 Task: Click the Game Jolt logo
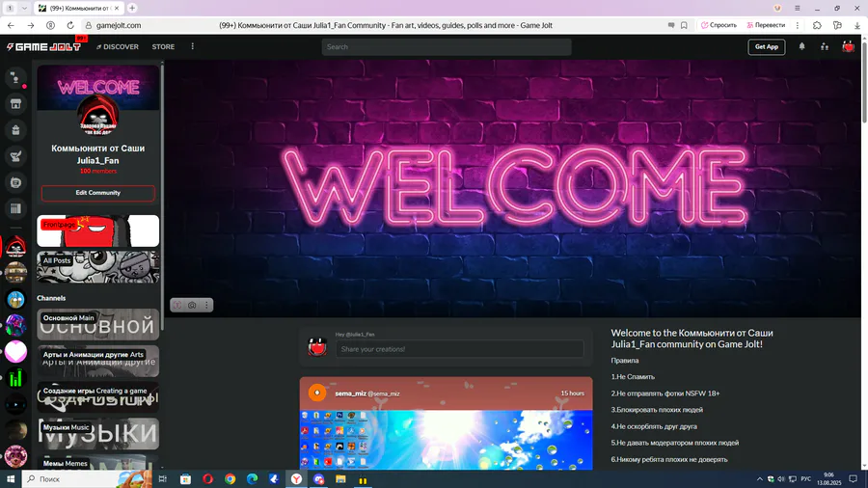click(x=43, y=47)
